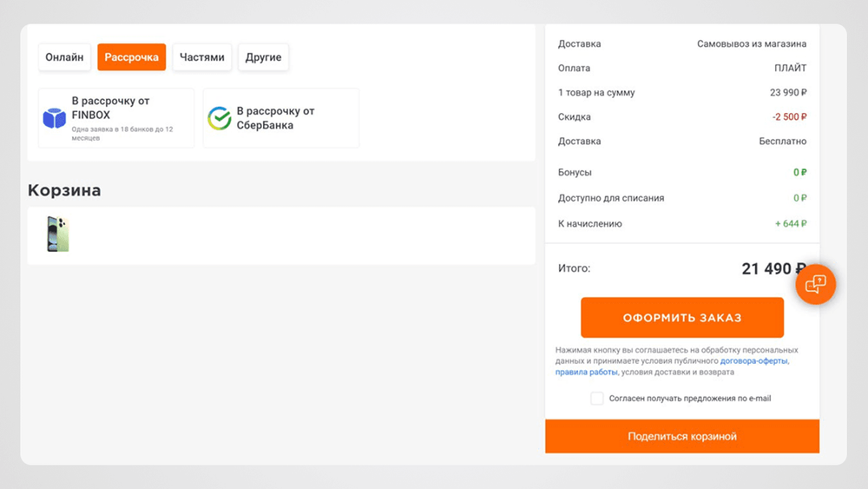Select the Рассрочка payment tab
This screenshot has height=489, width=868.
click(131, 57)
